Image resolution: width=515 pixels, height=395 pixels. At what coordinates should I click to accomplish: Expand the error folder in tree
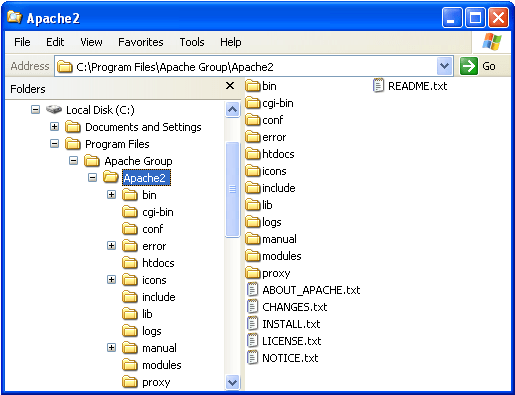(x=111, y=246)
